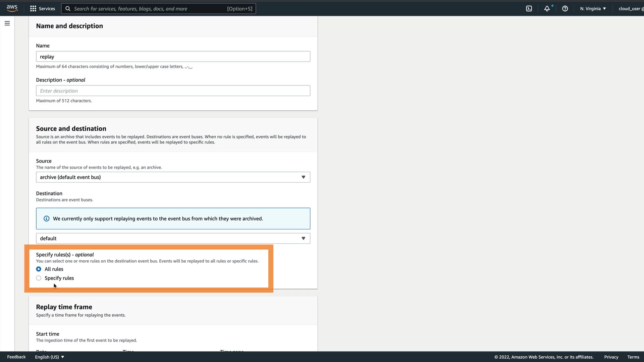Click the Name field containing replay
Image resolution: width=644 pixels, height=362 pixels.
coord(173,57)
